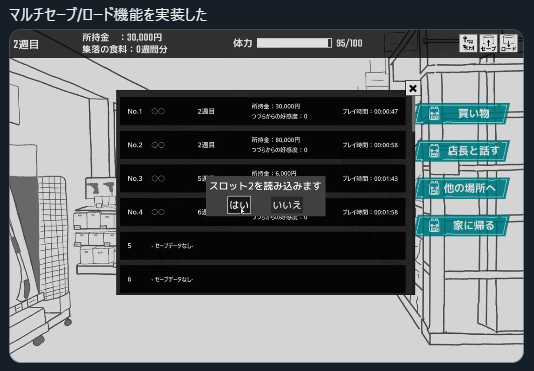This screenshot has height=371, width=534.
Task: Click the ロード load icon
Action: point(508,43)
